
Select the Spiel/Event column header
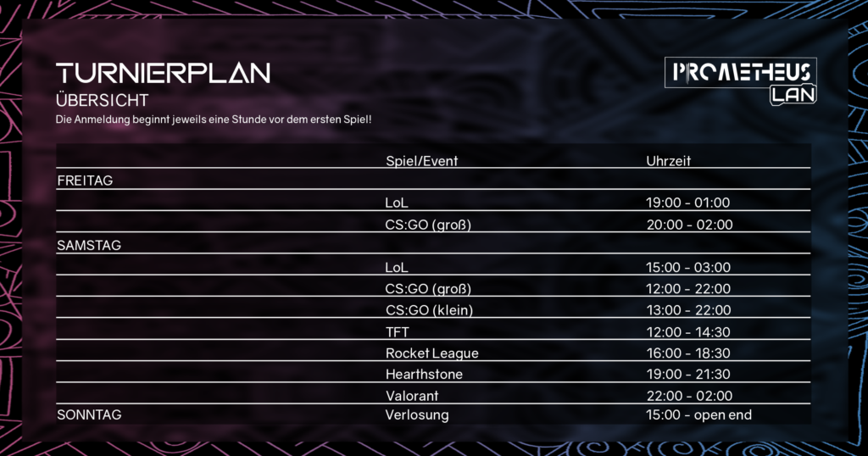[422, 161]
